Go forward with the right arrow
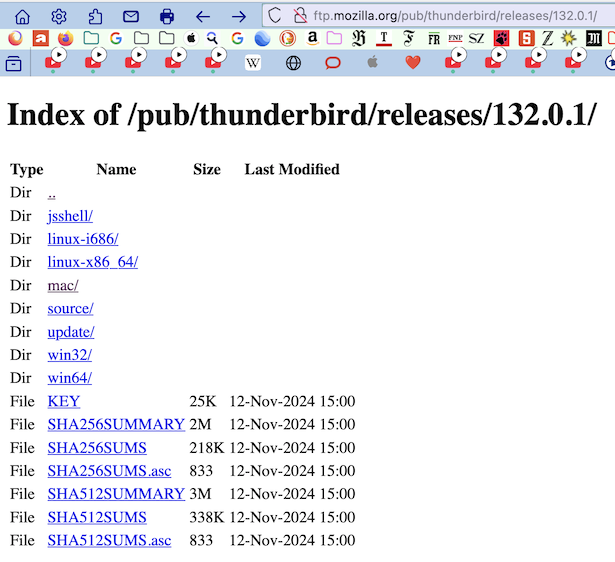615x562 pixels. [x=239, y=16]
